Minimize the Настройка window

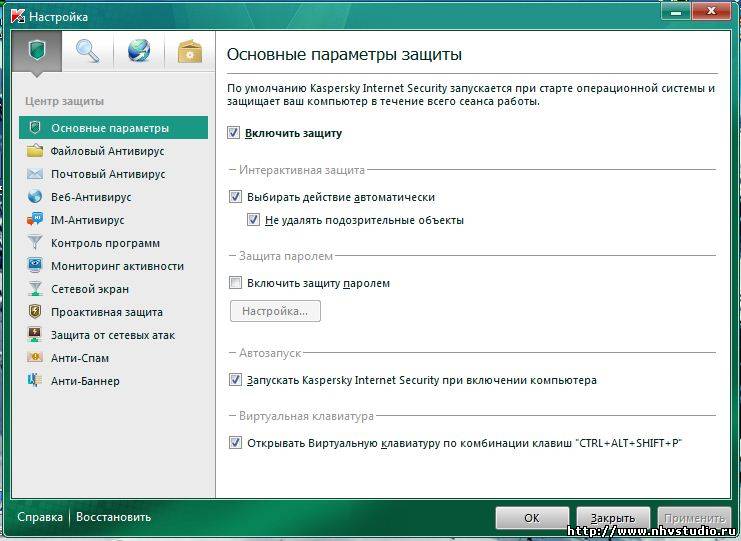pyautogui.click(x=676, y=11)
